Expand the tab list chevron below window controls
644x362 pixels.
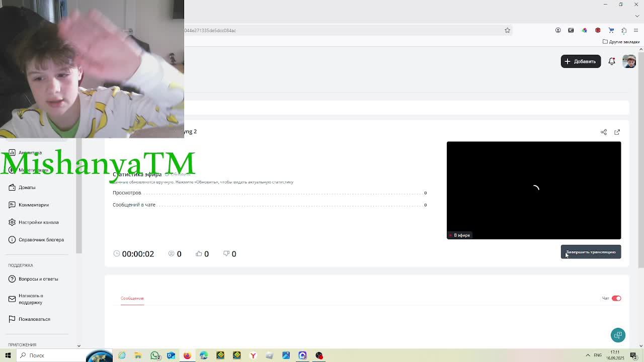637,16
